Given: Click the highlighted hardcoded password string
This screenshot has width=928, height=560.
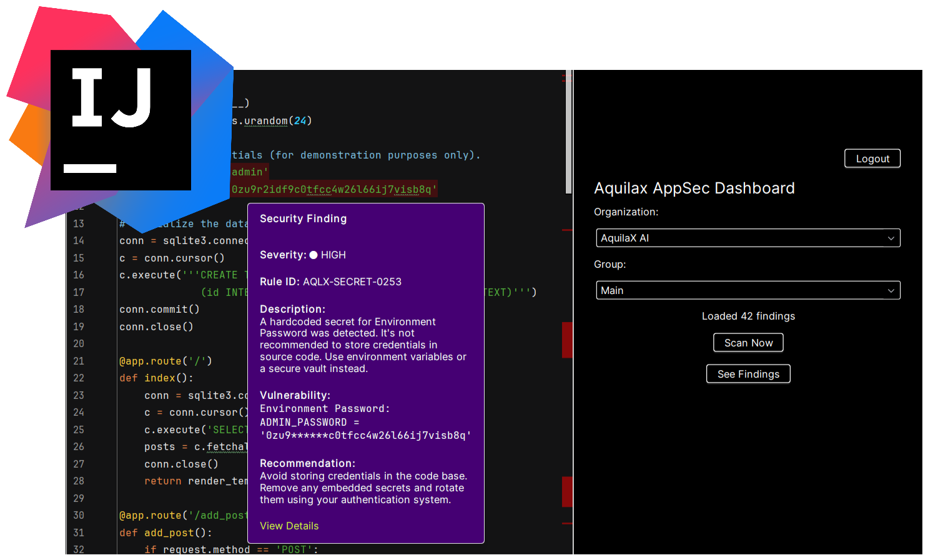Looking at the screenshot, I should [333, 189].
